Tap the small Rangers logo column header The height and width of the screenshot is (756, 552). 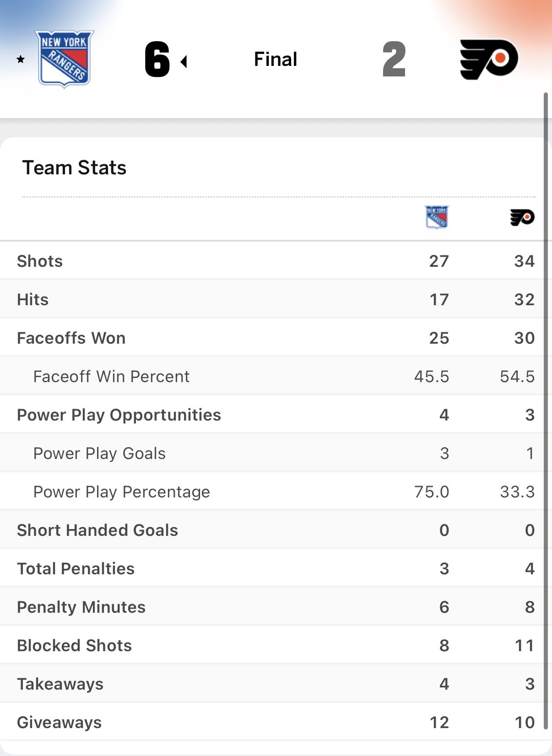coord(437,217)
